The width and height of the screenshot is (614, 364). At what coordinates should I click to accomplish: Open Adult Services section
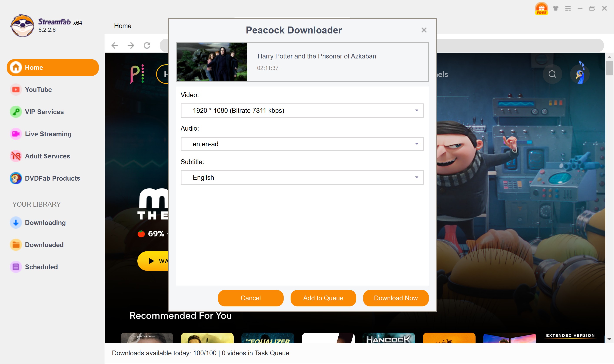(47, 156)
